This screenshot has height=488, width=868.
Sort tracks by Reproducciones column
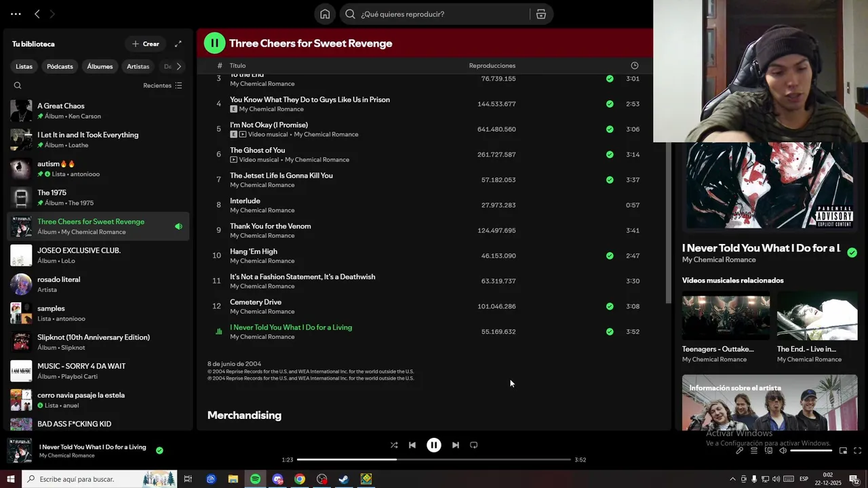492,66
